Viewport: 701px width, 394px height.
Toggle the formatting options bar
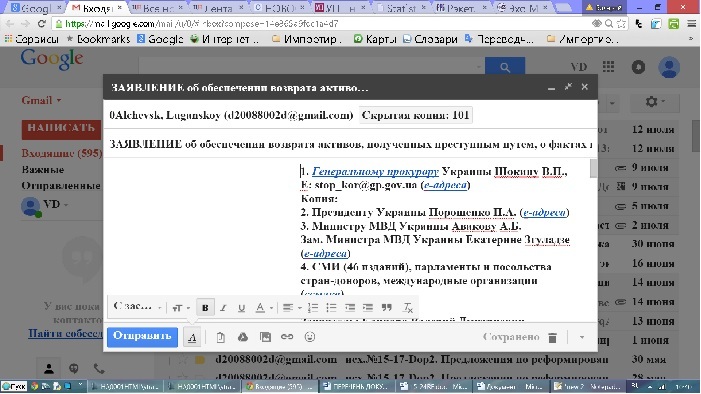192,338
